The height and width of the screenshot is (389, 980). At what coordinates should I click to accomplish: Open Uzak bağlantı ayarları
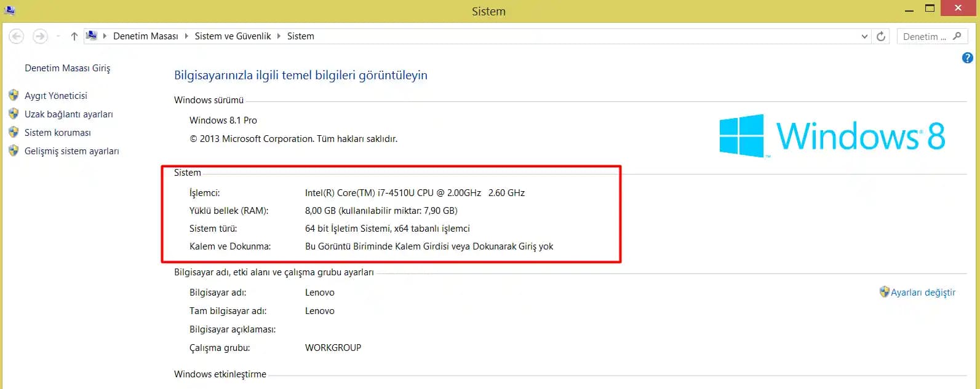tap(69, 114)
